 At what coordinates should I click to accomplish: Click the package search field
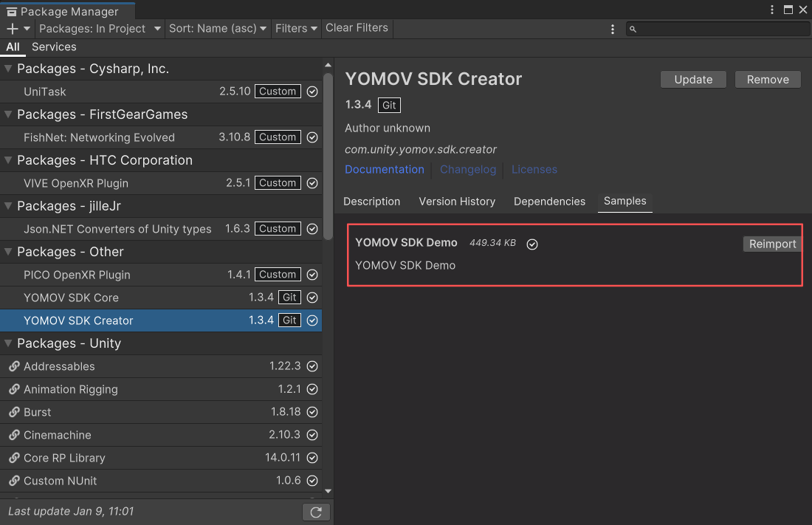(718, 29)
